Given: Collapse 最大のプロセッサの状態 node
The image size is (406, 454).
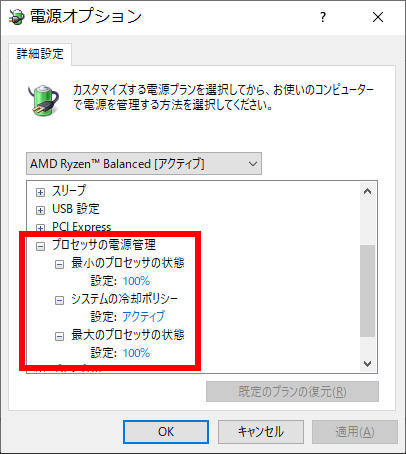Looking at the screenshot, I should coord(59,336).
